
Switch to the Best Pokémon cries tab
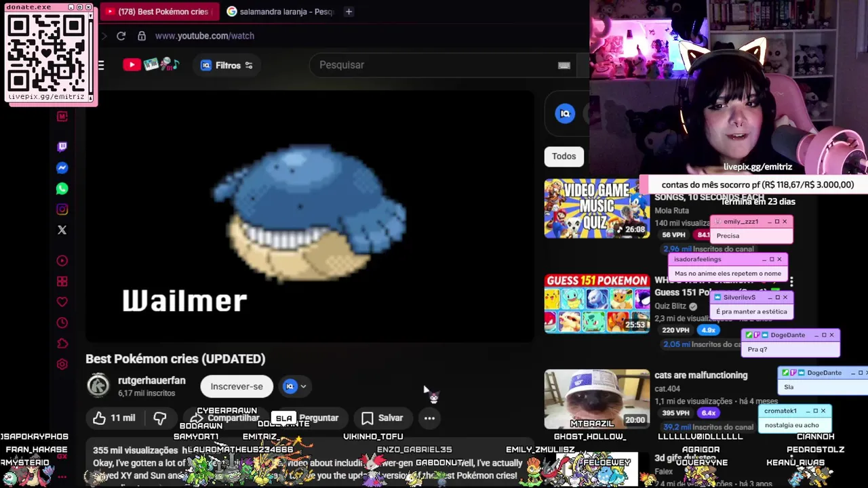pos(158,12)
